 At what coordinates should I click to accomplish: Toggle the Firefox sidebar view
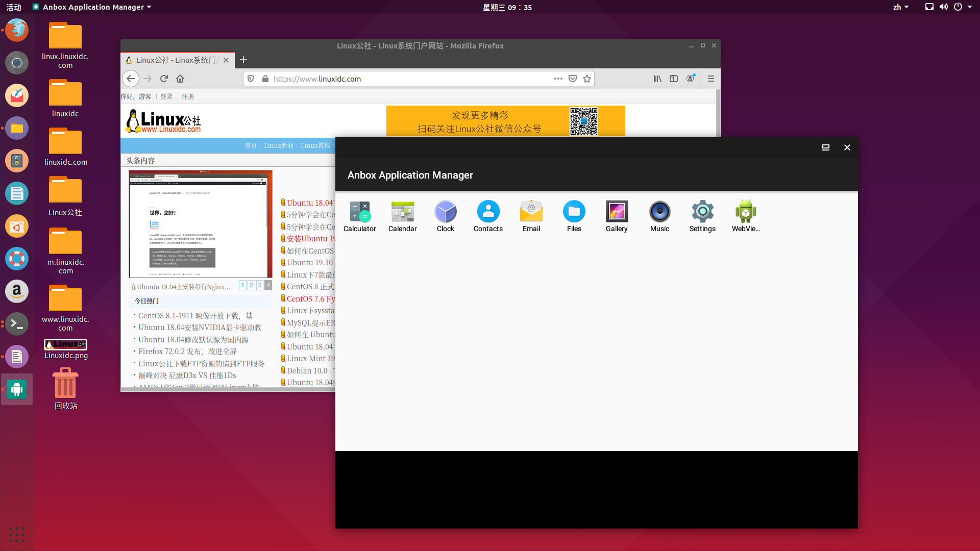pyautogui.click(x=674, y=79)
